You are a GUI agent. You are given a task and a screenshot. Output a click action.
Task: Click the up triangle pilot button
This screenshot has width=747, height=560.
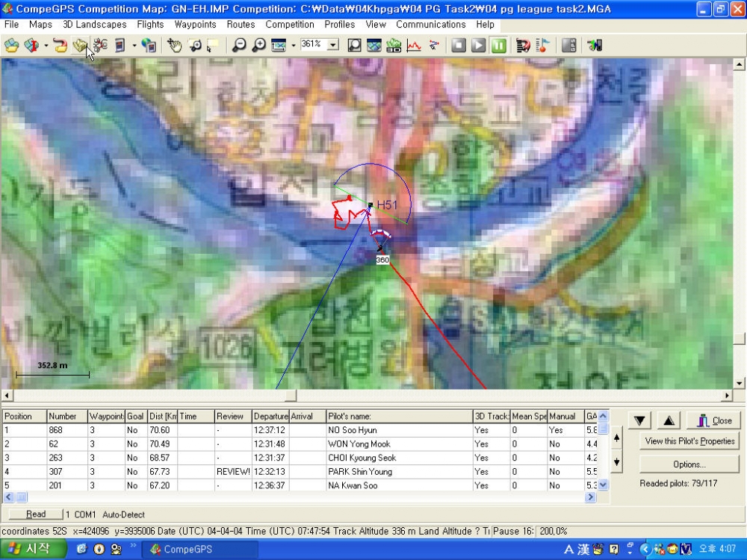(669, 420)
